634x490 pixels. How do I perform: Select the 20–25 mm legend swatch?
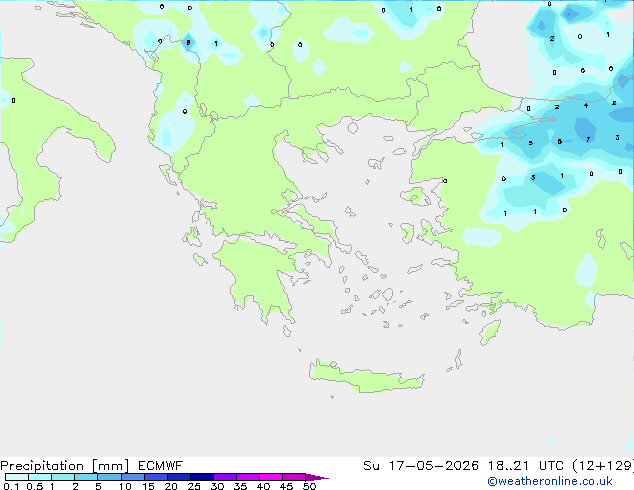point(179,477)
